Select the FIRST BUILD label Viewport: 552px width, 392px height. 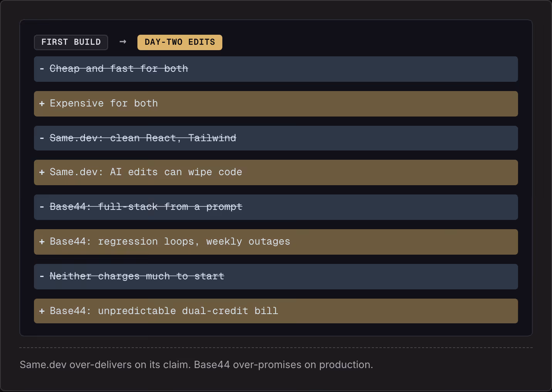71,42
